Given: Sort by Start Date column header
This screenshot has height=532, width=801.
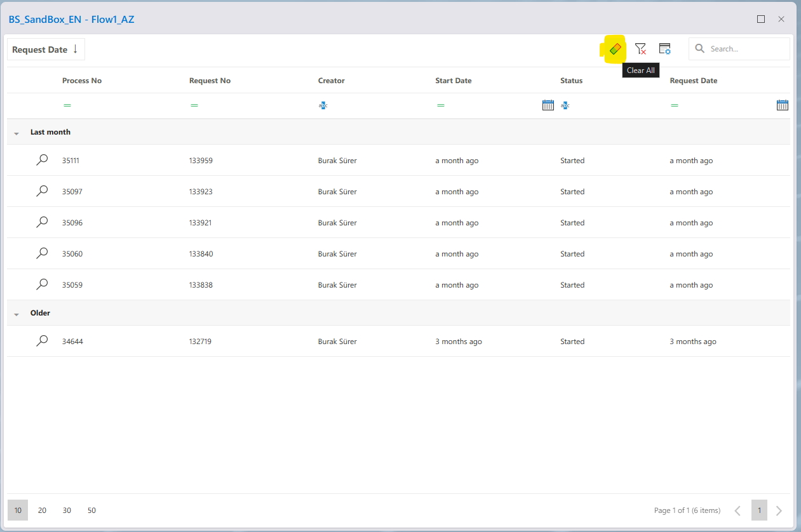Looking at the screenshot, I should pos(454,81).
